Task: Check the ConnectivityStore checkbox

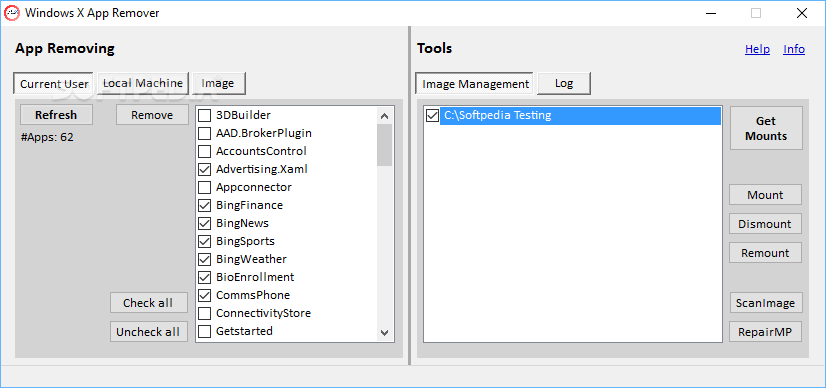Action: [204, 313]
